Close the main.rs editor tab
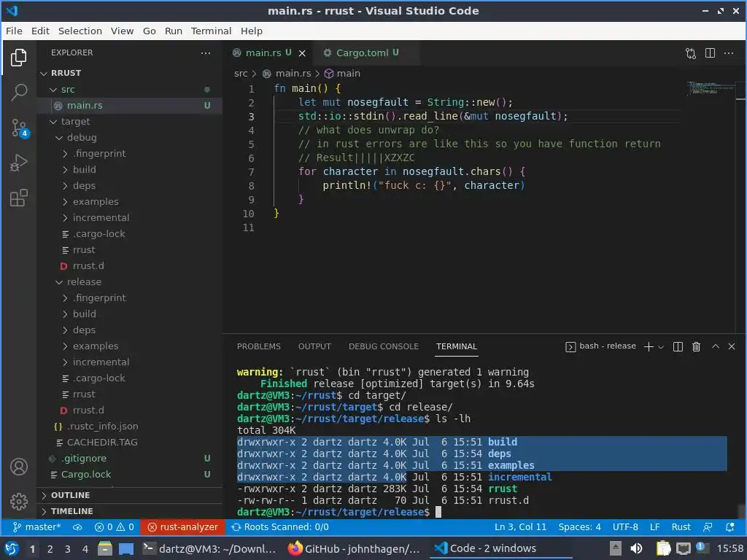This screenshot has width=747, height=560. (302, 53)
